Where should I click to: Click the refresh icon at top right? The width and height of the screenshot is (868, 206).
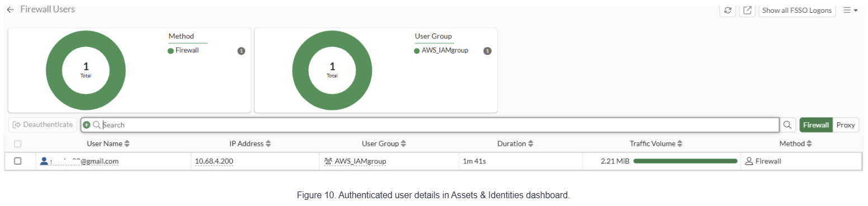727,10
